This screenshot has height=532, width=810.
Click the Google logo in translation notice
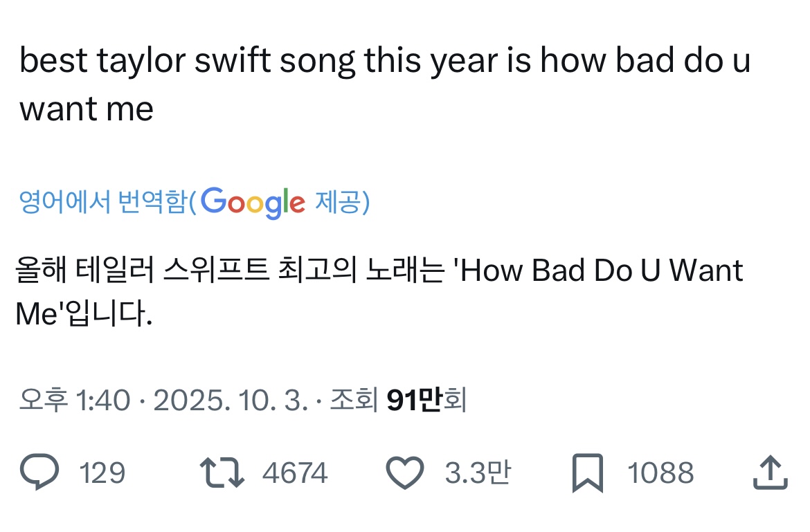click(253, 202)
